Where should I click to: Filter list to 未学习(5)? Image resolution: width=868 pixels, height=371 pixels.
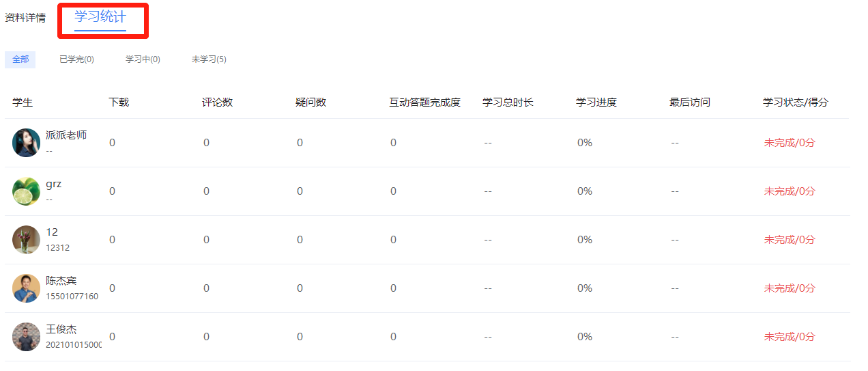pyautogui.click(x=209, y=59)
